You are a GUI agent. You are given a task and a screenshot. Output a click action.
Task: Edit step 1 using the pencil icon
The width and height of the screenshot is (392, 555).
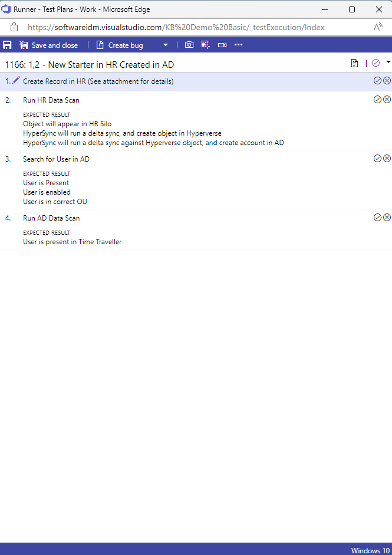click(15, 80)
